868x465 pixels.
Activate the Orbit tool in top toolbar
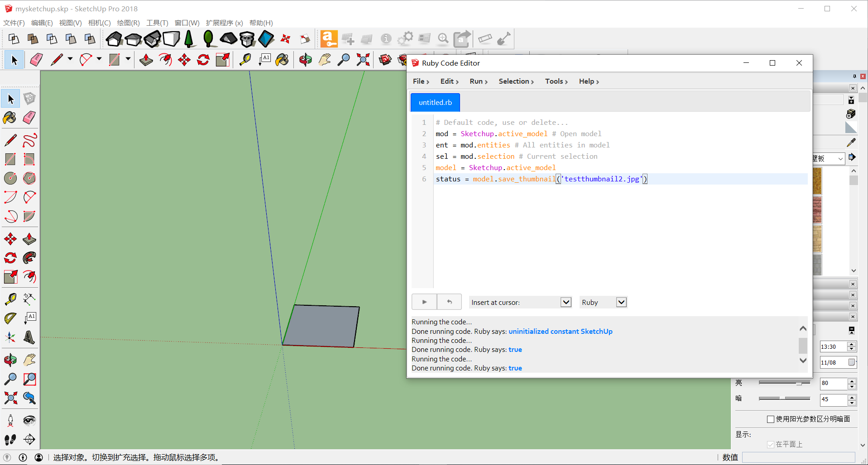[306, 60]
